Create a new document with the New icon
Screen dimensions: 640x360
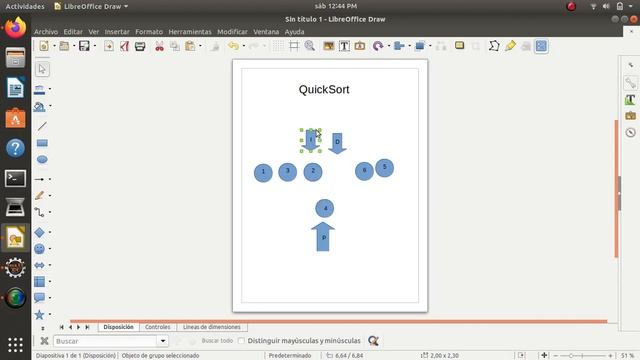pos(44,46)
